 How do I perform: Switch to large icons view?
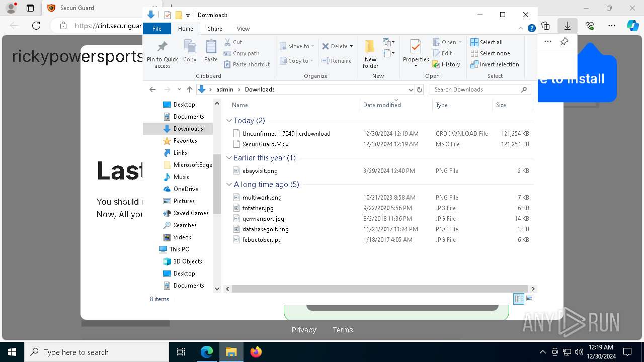pyautogui.click(x=529, y=299)
